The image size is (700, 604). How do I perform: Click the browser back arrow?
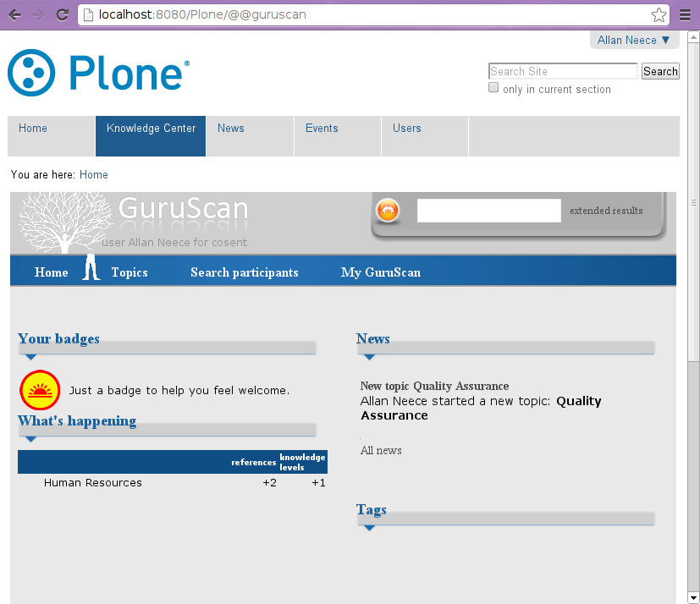(14, 14)
